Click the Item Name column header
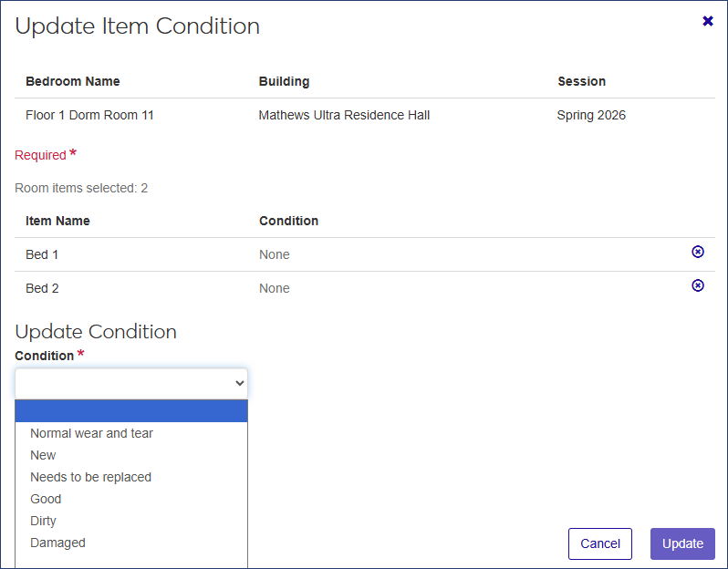The height and width of the screenshot is (569, 728). point(57,221)
